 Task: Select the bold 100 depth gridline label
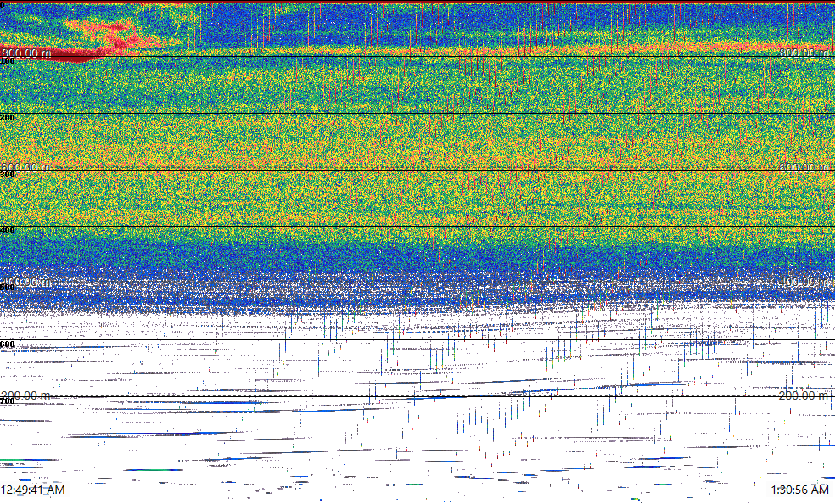click(x=8, y=61)
